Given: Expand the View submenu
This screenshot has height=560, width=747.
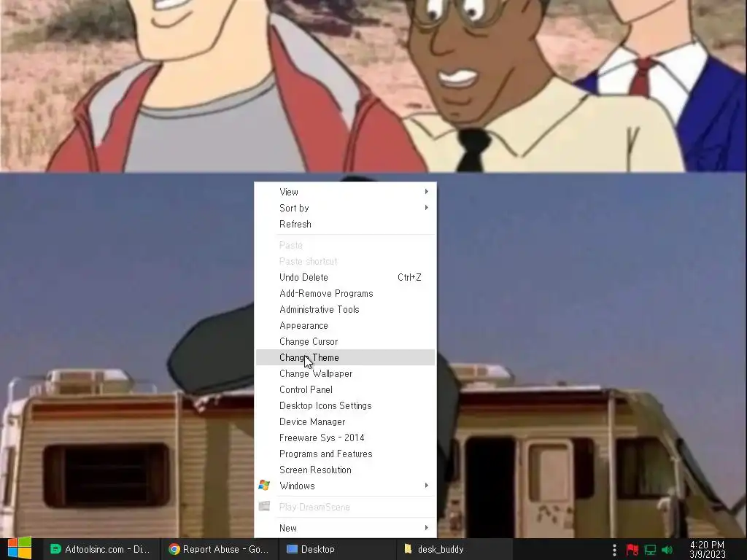Looking at the screenshot, I should pos(345,192).
